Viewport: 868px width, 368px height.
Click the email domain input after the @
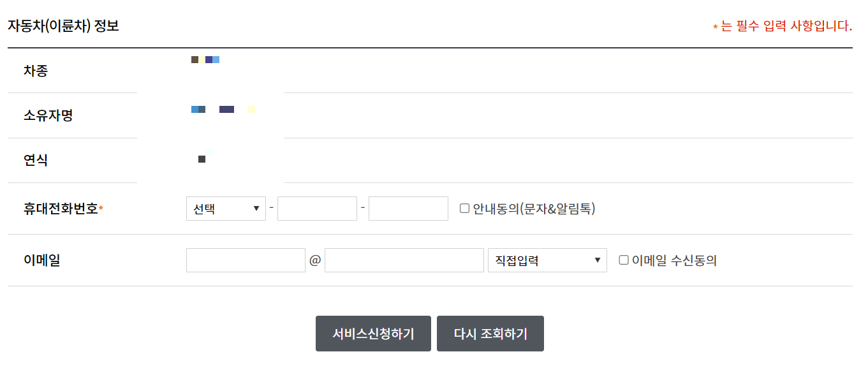coord(404,260)
